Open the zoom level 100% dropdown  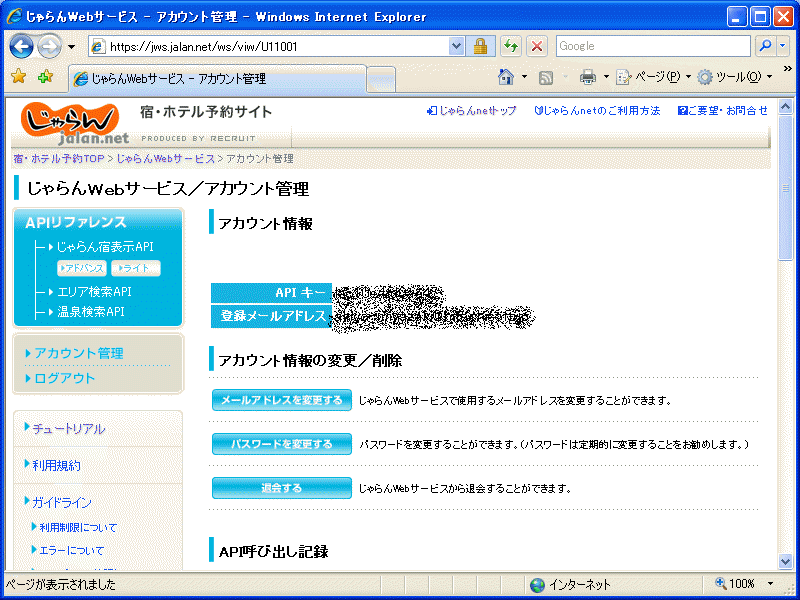coord(745,584)
